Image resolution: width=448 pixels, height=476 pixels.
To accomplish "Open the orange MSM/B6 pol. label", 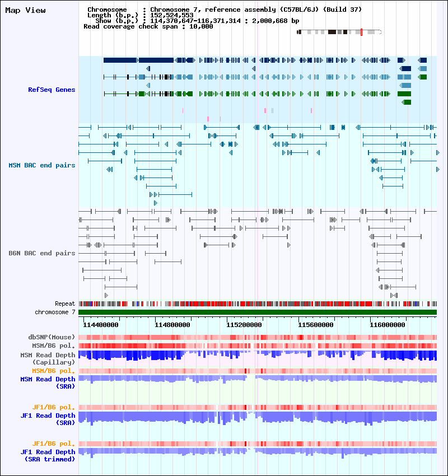I will [53, 371].
